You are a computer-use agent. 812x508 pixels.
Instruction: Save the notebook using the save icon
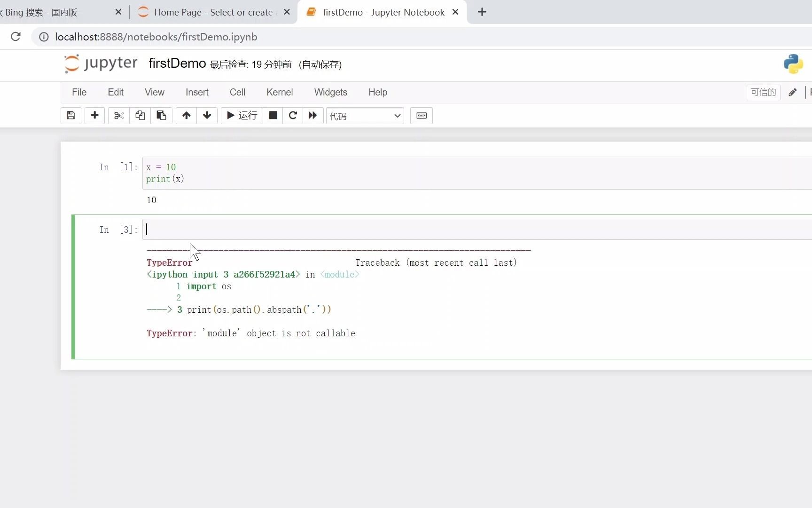tap(70, 116)
